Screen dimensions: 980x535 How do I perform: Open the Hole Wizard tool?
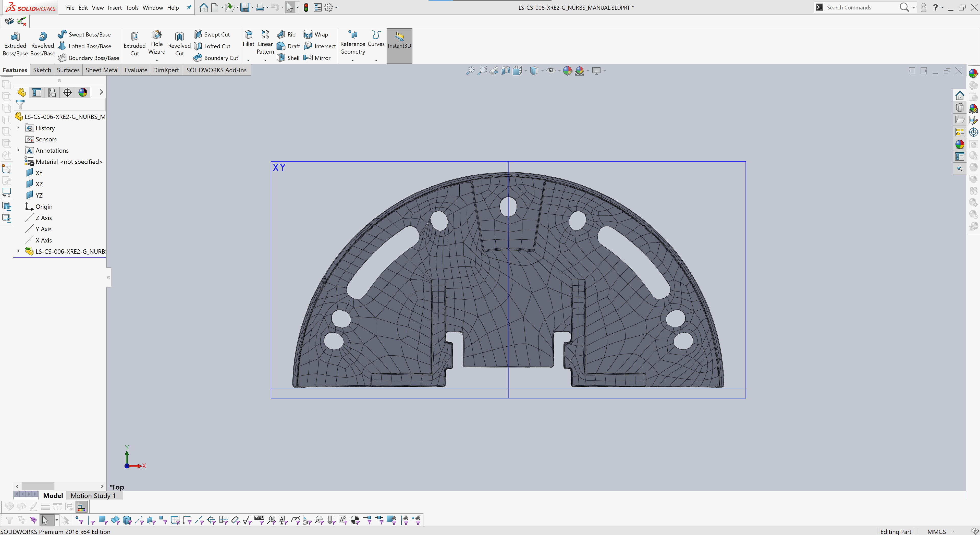(x=157, y=43)
